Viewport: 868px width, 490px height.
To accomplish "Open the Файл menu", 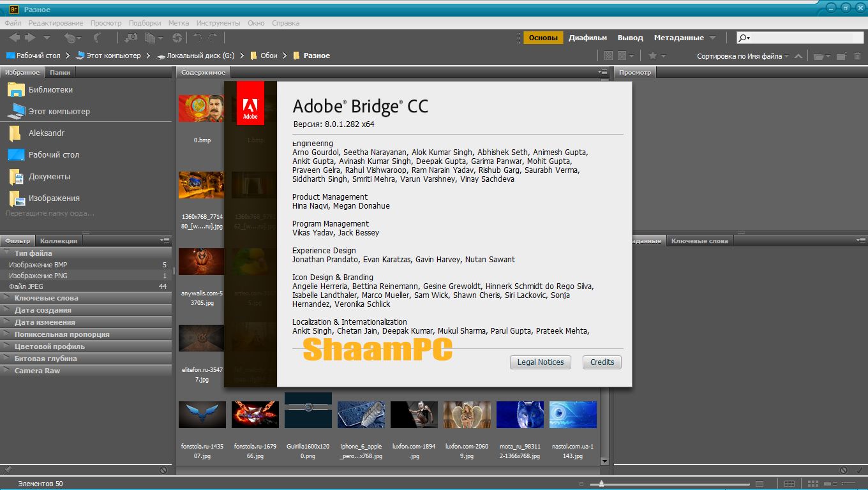I will pyautogui.click(x=13, y=23).
